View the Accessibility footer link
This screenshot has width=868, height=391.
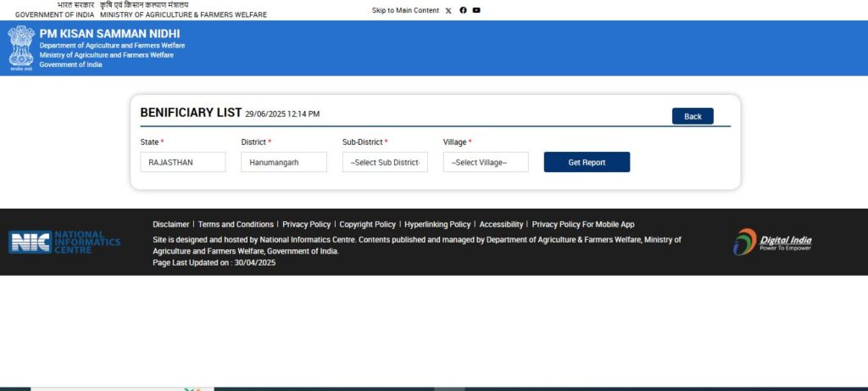(501, 225)
